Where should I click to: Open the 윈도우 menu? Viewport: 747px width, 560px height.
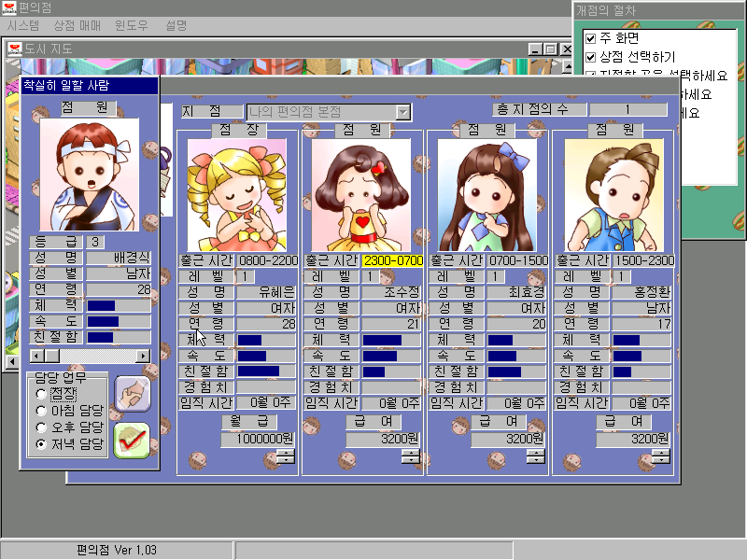coord(132,26)
